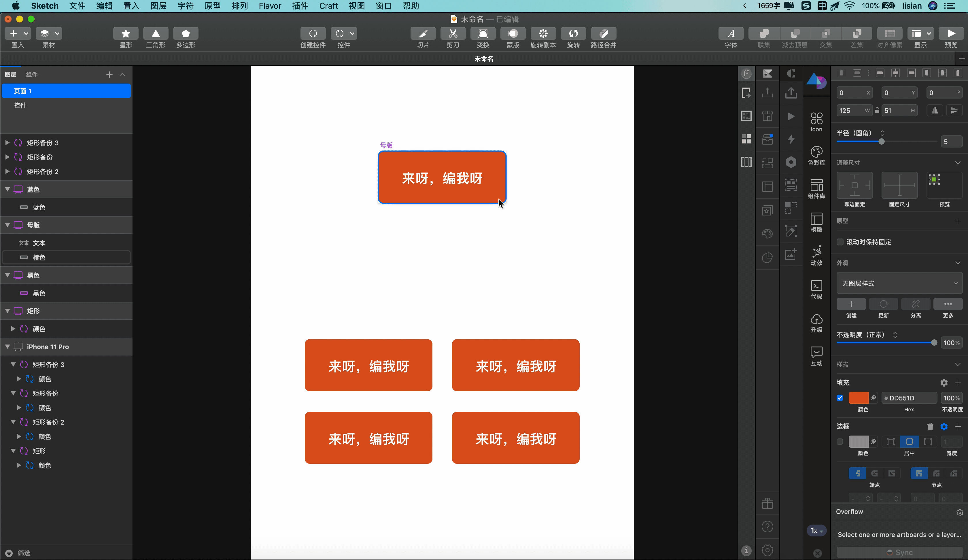Select the Star shape tool

click(x=126, y=34)
